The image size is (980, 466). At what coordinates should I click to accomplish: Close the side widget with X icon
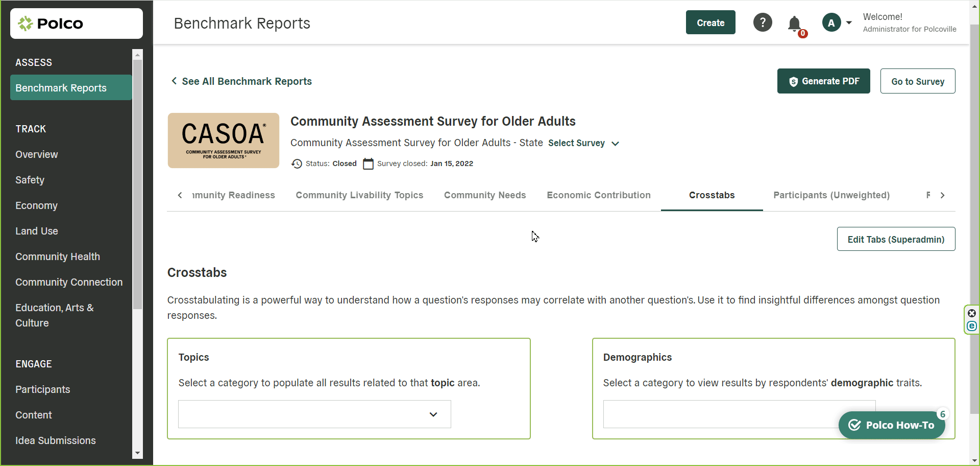[972, 313]
